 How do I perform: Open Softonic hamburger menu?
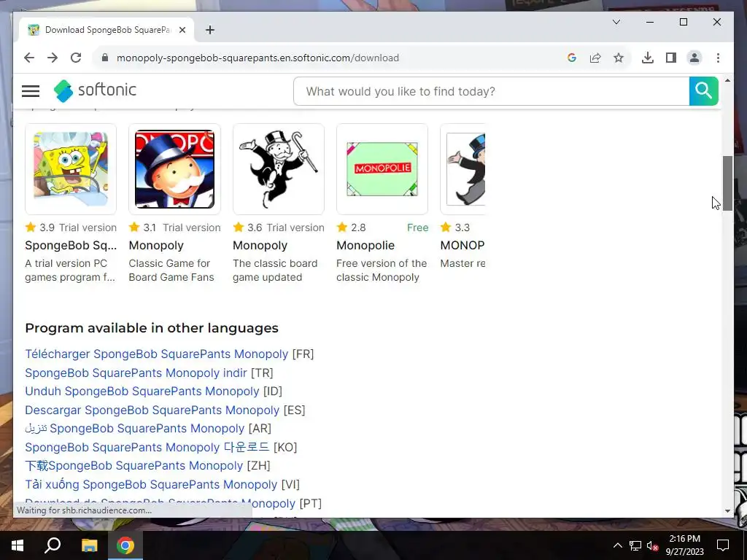click(31, 91)
